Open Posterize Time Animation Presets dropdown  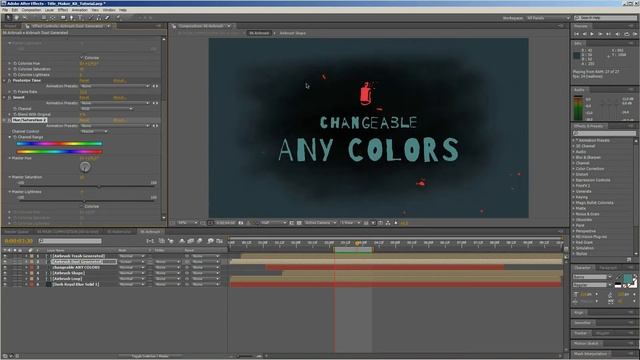click(x=115, y=86)
